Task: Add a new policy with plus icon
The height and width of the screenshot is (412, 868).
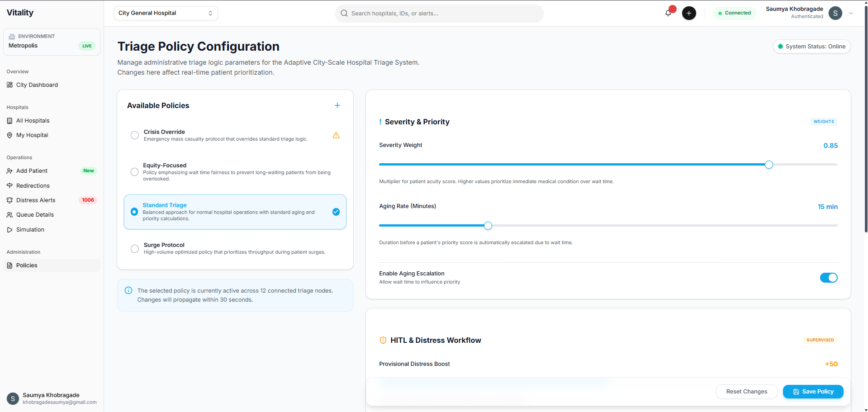Action: [x=337, y=105]
